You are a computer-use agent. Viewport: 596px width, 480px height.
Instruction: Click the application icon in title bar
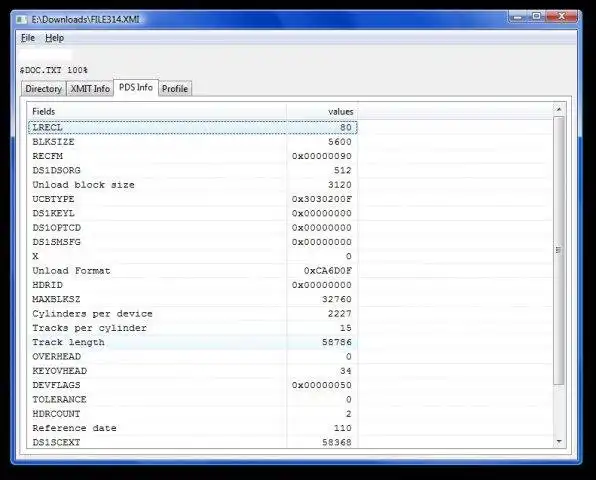[x=22, y=19]
